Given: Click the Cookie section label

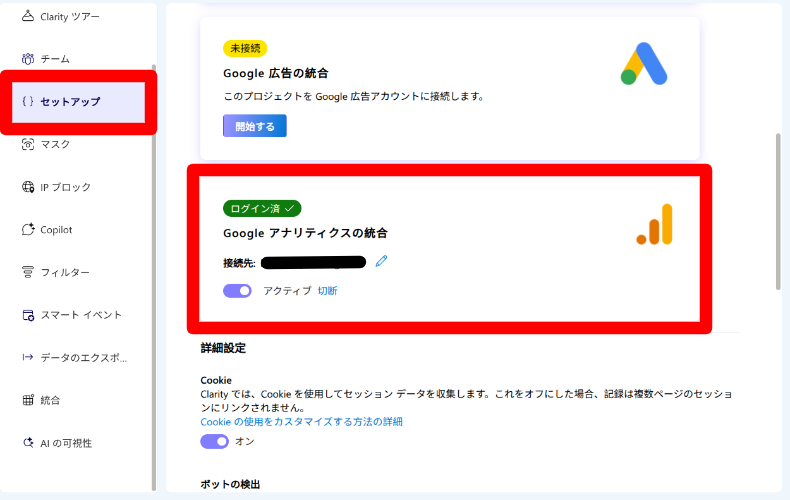Looking at the screenshot, I should coord(216,381).
